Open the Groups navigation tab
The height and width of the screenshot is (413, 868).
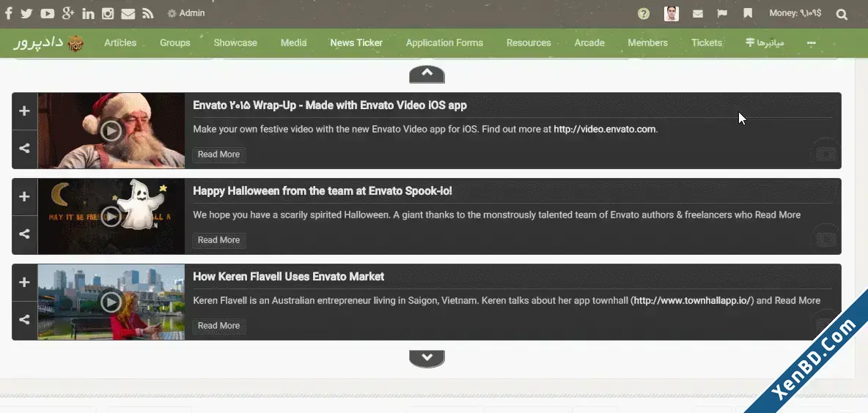(x=175, y=42)
